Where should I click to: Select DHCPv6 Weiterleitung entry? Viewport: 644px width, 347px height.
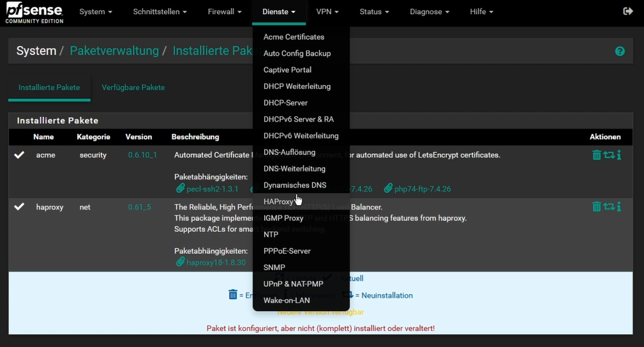[301, 135]
